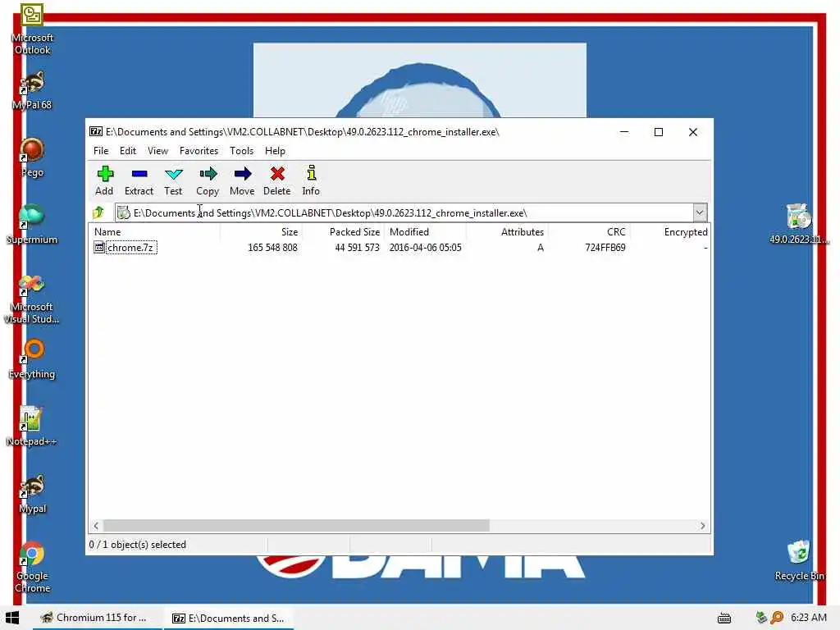
Task: Click the horizontal scrollbar thumb
Action: tap(296, 526)
